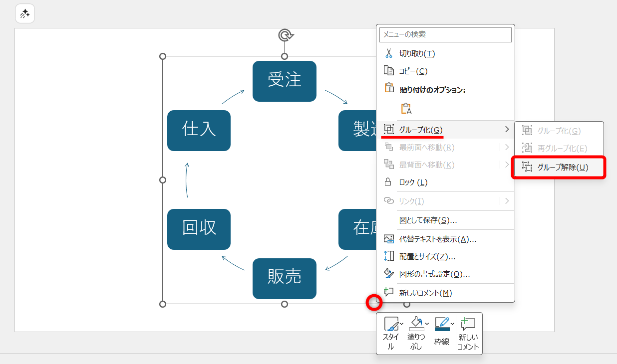This screenshot has height=364, width=617.
Task: Click the 新しいコメント icon in context menu
Action: 388,291
